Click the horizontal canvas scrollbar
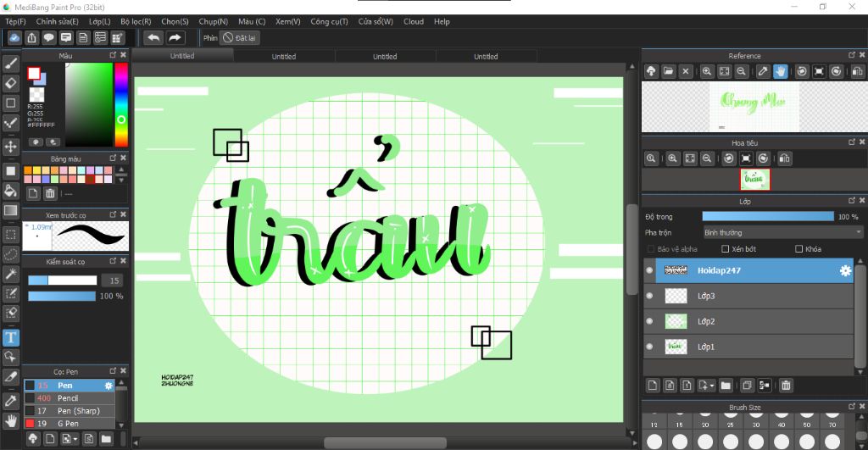 pos(385,443)
